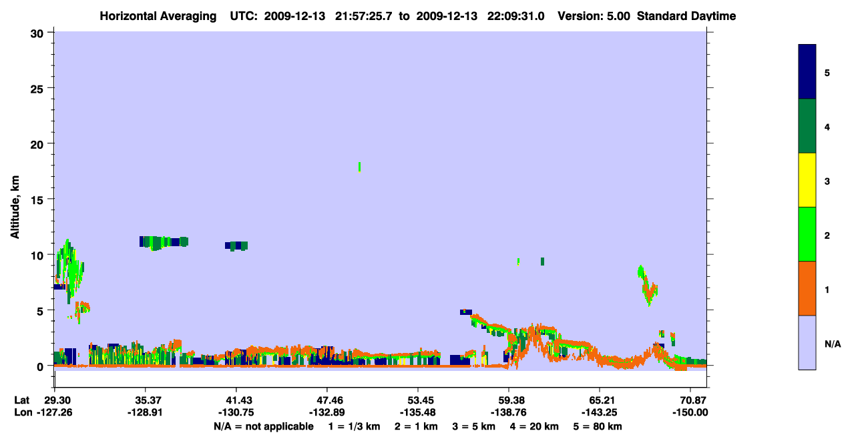
Task: Click legend text '5 = 80 km'
Action: pos(598,426)
